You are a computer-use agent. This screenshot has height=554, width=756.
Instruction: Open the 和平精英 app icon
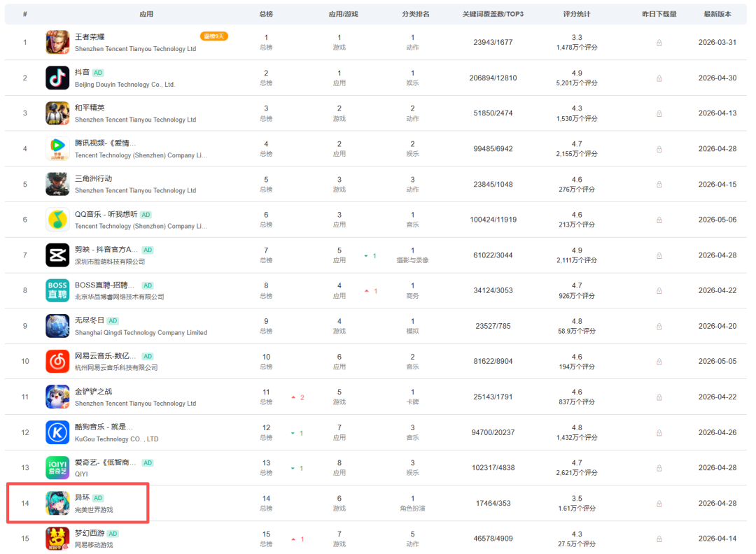57,113
